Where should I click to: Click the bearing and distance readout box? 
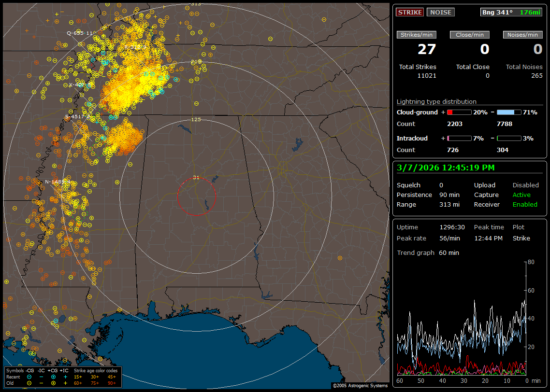[511, 13]
